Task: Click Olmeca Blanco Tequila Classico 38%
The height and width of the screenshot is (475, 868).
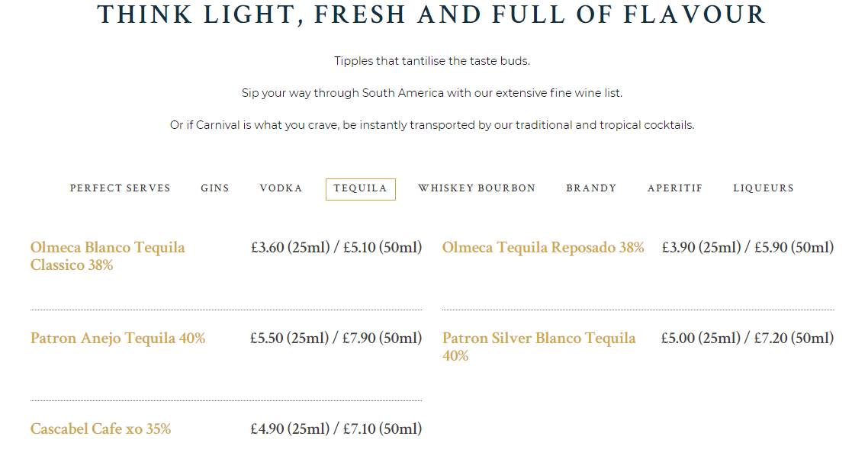Action: pyautogui.click(x=108, y=255)
